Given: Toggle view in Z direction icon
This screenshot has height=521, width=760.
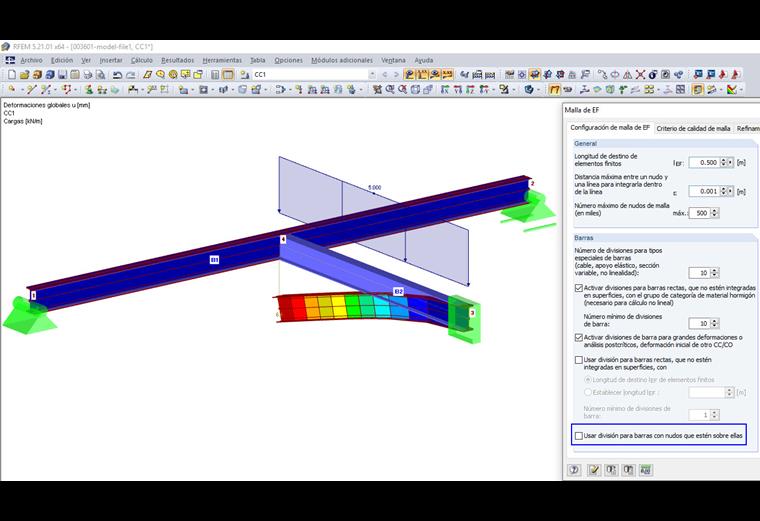Looking at the screenshot, I should tap(470, 89).
